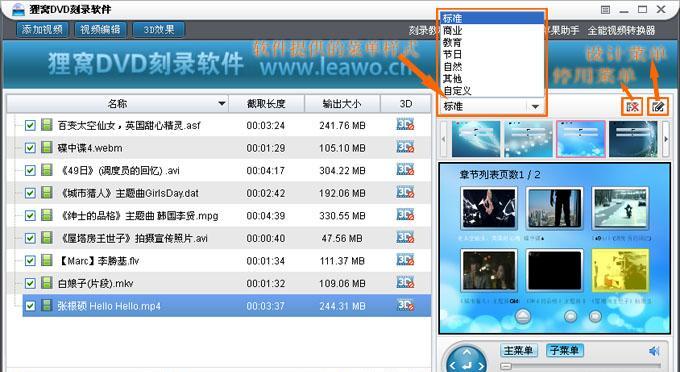Switch to the 主菜单 tab
680x372 pixels.
[x=519, y=350]
